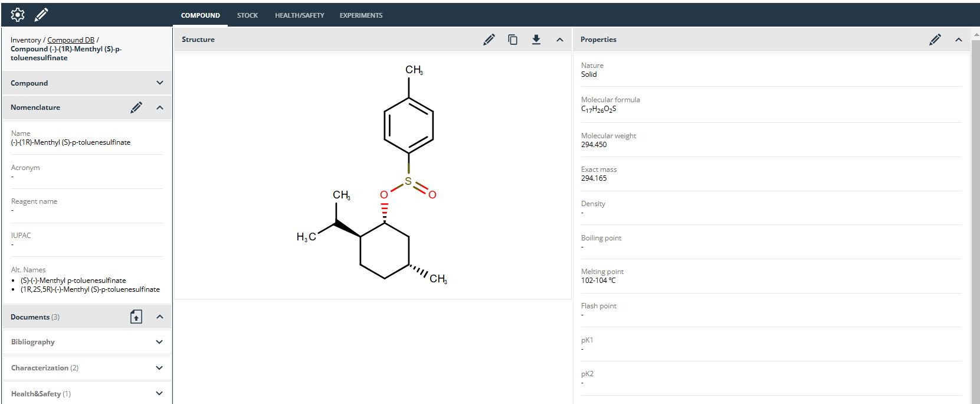The width and height of the screenshot is (980, 404).
Task: Open the settings gear icon
Action: point(18,15)
